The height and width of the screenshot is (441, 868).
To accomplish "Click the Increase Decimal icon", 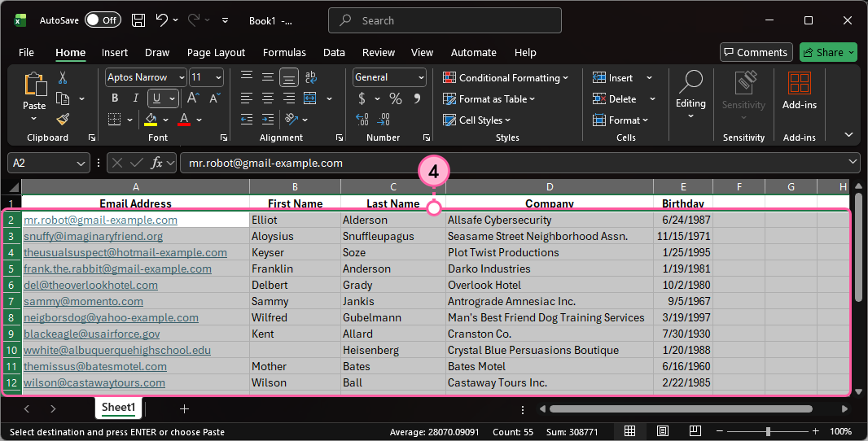I will coord(362,119).
